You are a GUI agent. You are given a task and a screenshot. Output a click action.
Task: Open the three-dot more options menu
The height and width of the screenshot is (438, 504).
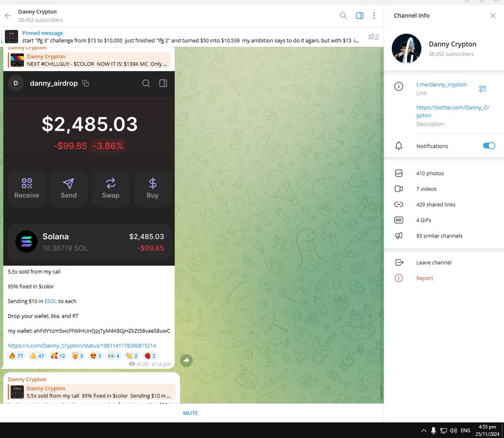pyautogui.click(x=374, y=16)
